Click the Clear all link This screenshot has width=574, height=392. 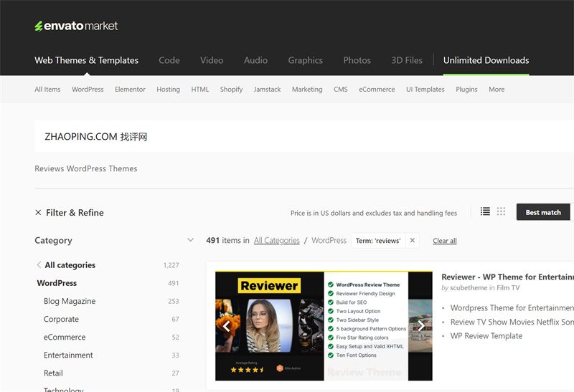445,241
